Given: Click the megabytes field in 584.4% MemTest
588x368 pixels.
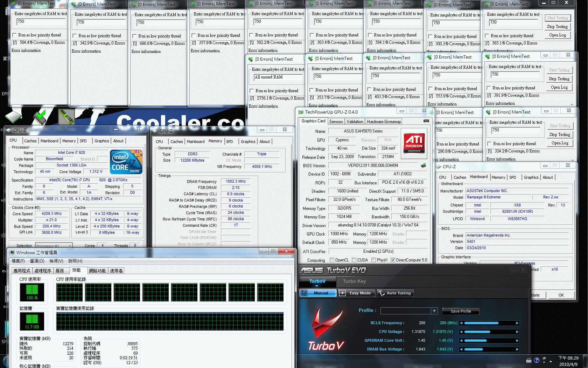Looking at the screenshot, I should pyautogui.click(x=41, y=22).
